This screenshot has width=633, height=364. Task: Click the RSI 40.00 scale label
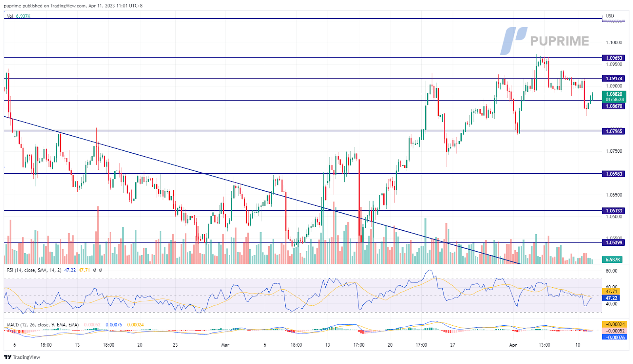coord(612,304)
